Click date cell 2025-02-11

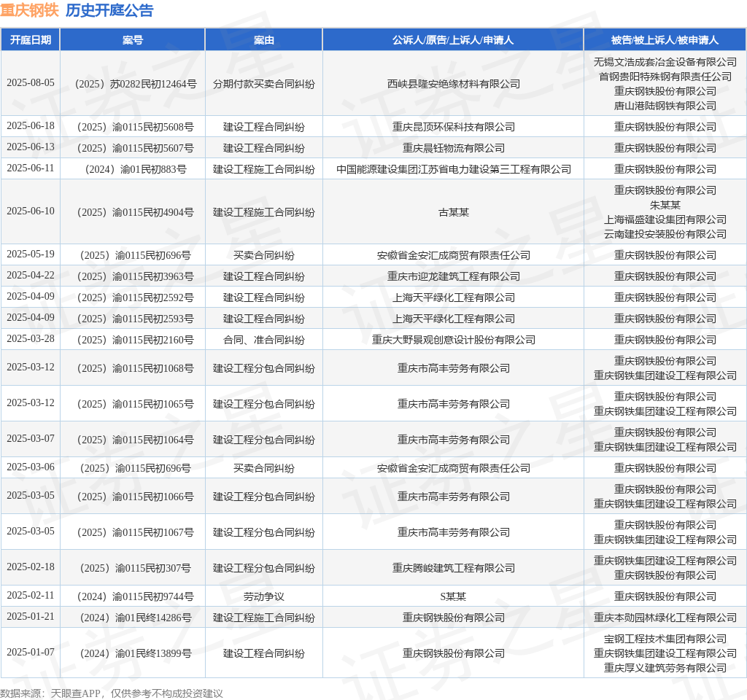(31, 596)
